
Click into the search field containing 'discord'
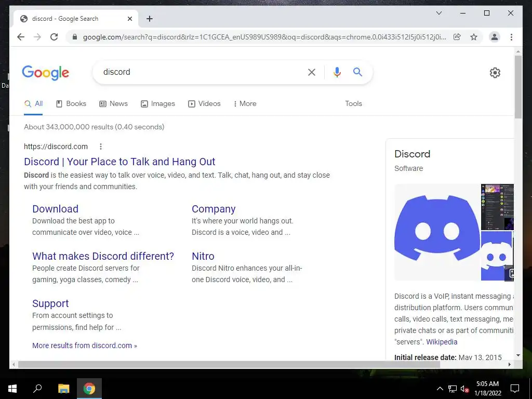(202, 72)
